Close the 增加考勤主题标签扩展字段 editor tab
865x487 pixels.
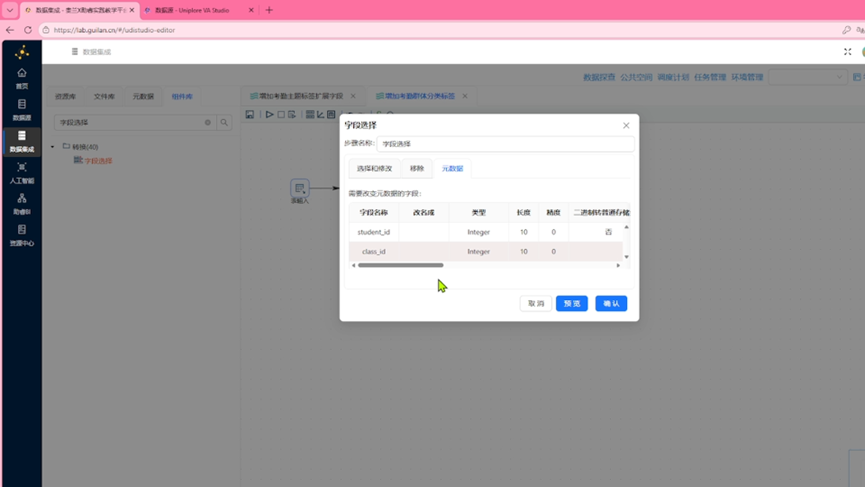(353, 96)
